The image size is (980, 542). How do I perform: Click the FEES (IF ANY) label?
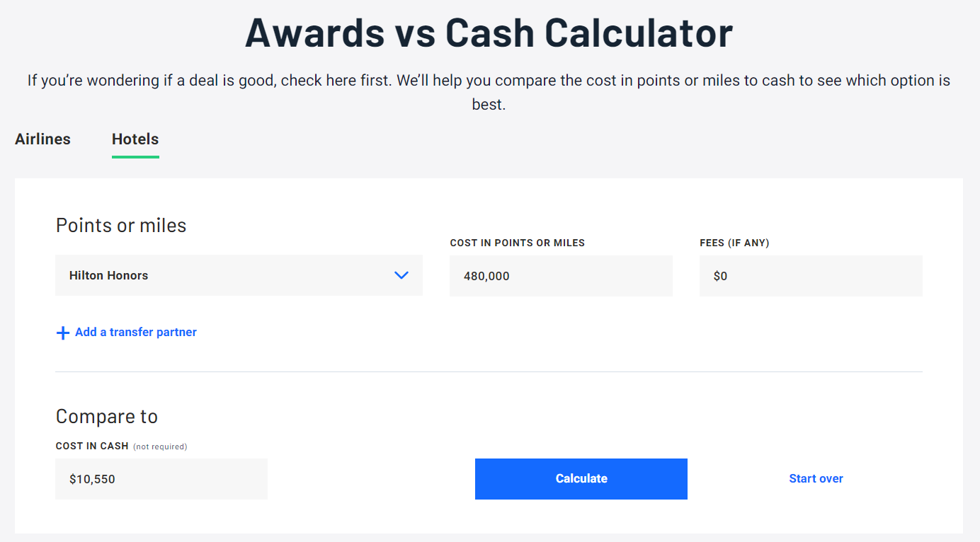coord(734,243)
